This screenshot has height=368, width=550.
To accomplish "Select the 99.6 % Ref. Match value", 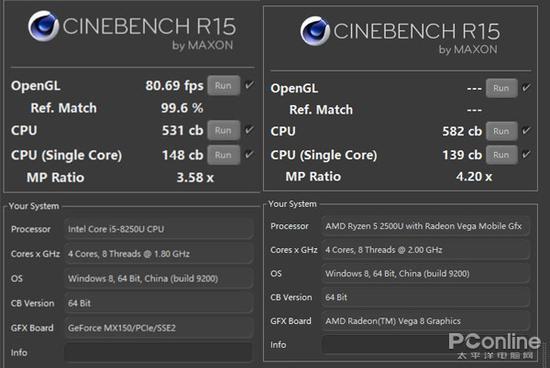I will coord(182,108).
